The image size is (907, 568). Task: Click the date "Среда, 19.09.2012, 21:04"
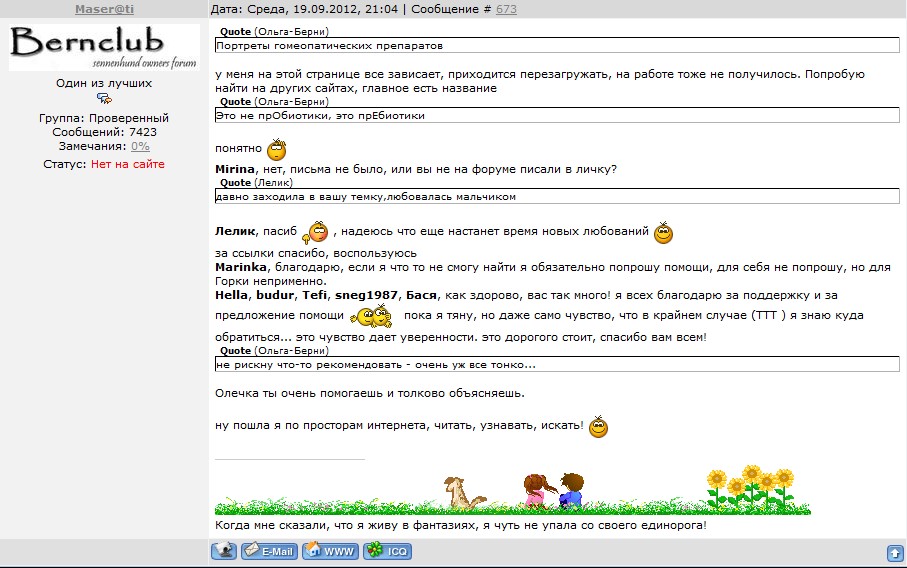(322, 9)
